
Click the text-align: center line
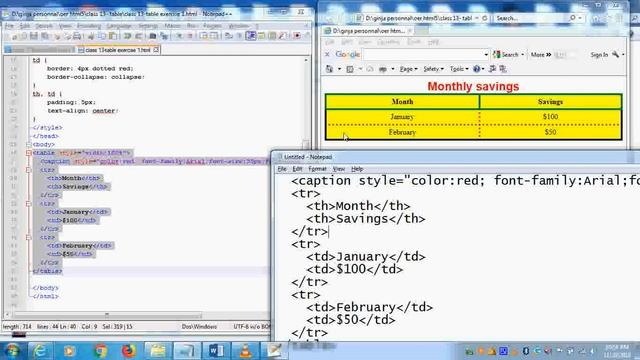click(x=82, y=111)
